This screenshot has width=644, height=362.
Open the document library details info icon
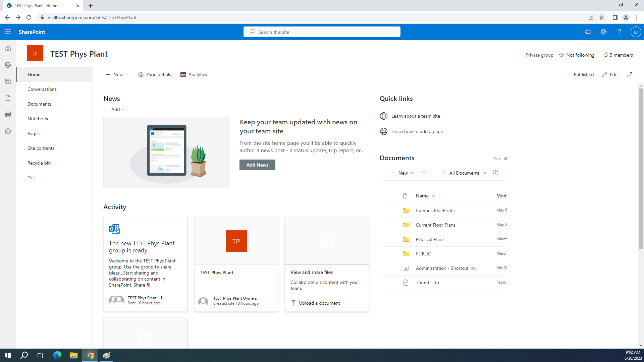tap(495, 173)
